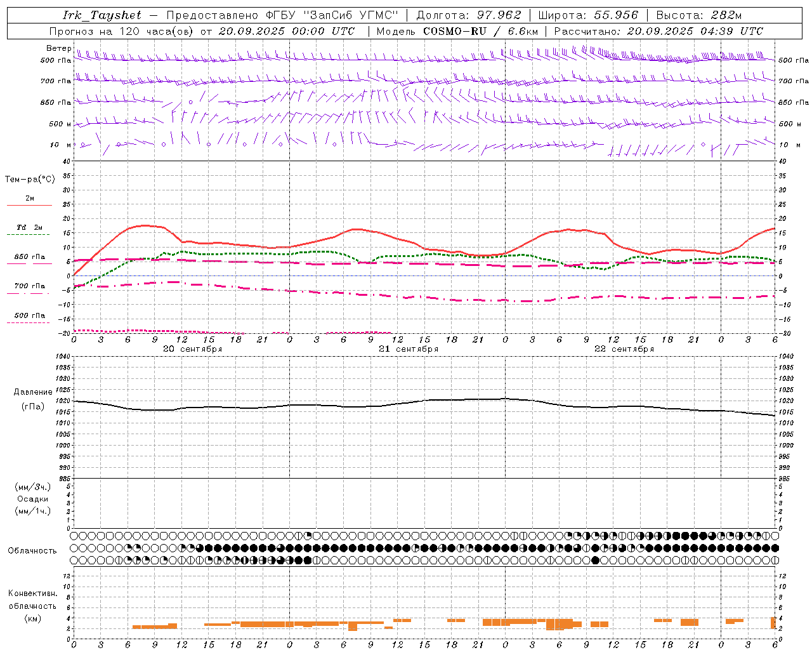
Task: Click the 700 гПа temperature legend line sample
Action: pyautogui.click(x=29, y=293)
